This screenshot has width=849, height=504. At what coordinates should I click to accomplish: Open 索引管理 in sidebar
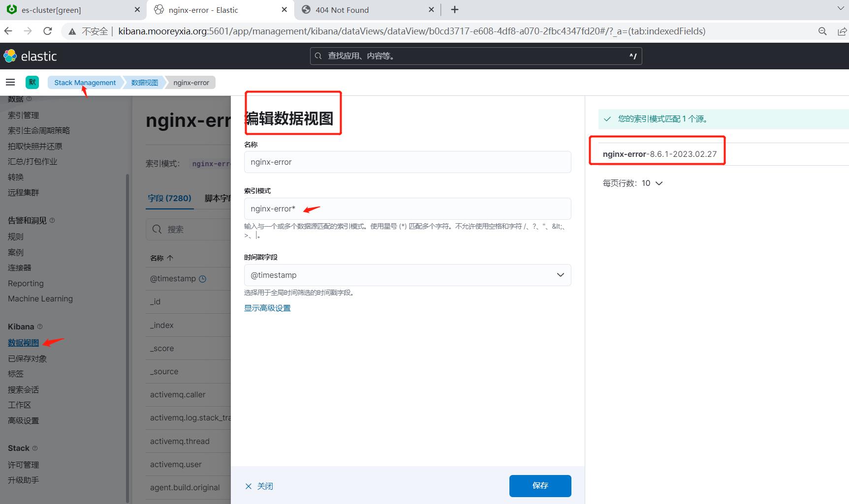point(23,115)
